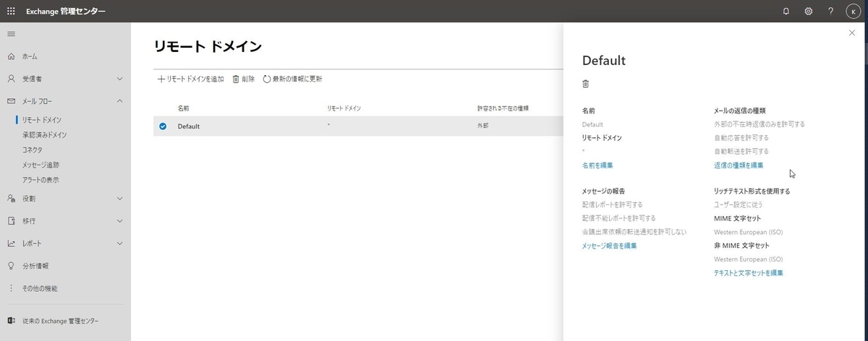Image resolution: width=868 pixels, height=341 pixels.
Task: Expand the レポート section chevron
Action: point(119,243)
